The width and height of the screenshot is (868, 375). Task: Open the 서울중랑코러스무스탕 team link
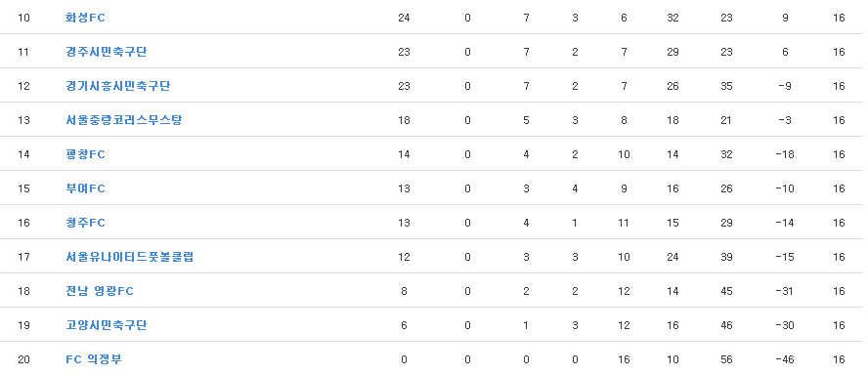click(x=123, y=120)
